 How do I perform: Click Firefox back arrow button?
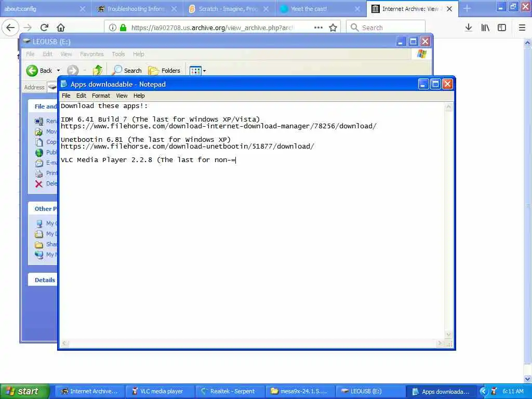tap(10, 28)
